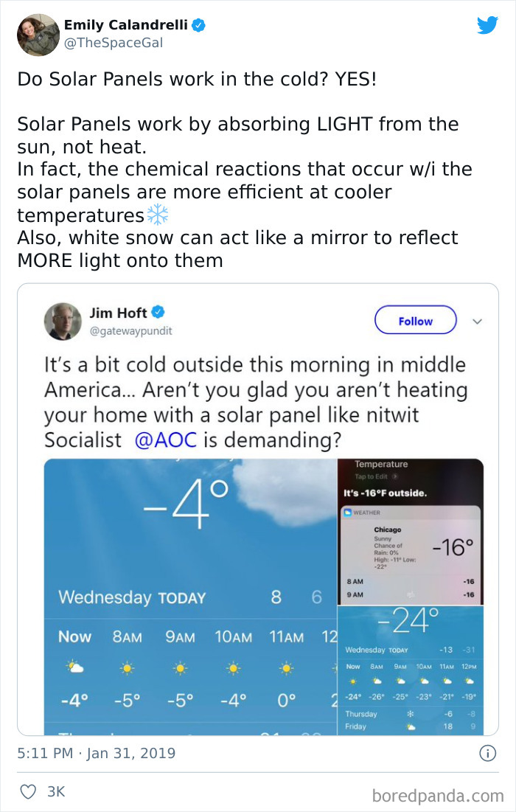Viewport: 516px width, 812px height.
Task: Click the cloud icon under 'Now'
Action: (x=74, y=666)
